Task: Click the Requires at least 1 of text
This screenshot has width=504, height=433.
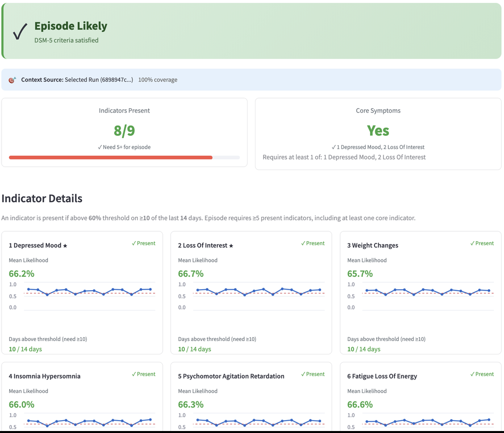Action: tap(344, 157)
